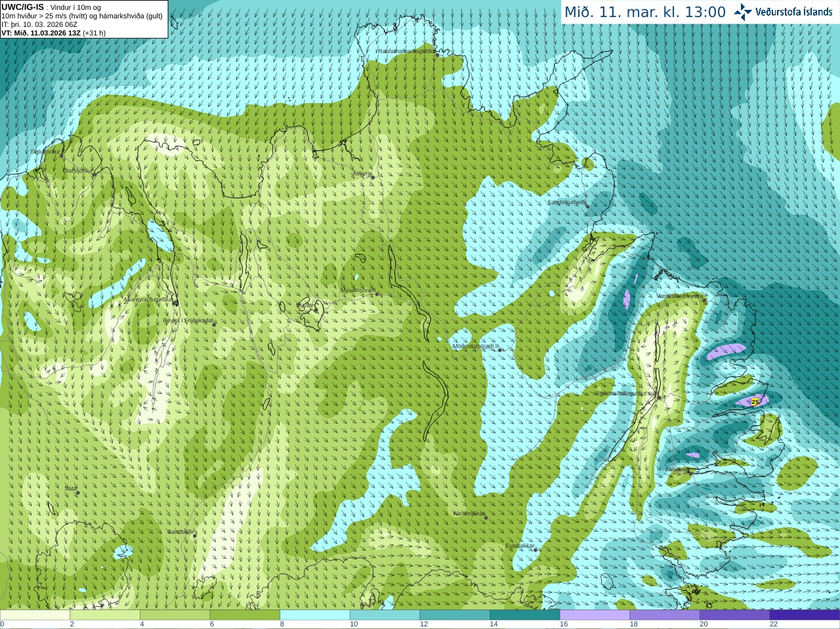
Task: Select the 0–2 m/s palest legend swatch
Action: [35, 615]
